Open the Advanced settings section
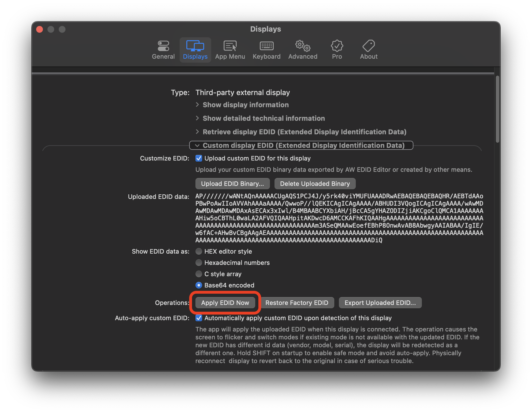Image resolution: width=532 pixels, height=413 pixels. [x=302, y=50]
